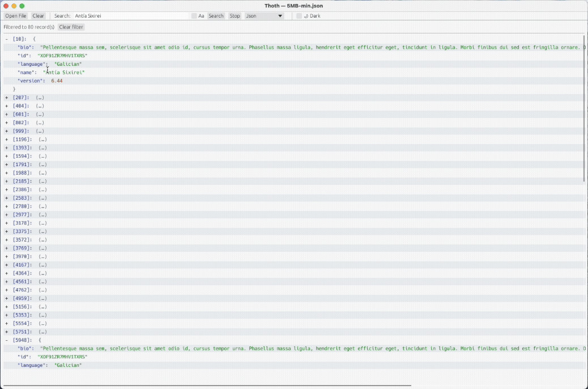Collapse record [5948]
The width and height of the screenshot is (588, 389).
[x=6, y=340]
